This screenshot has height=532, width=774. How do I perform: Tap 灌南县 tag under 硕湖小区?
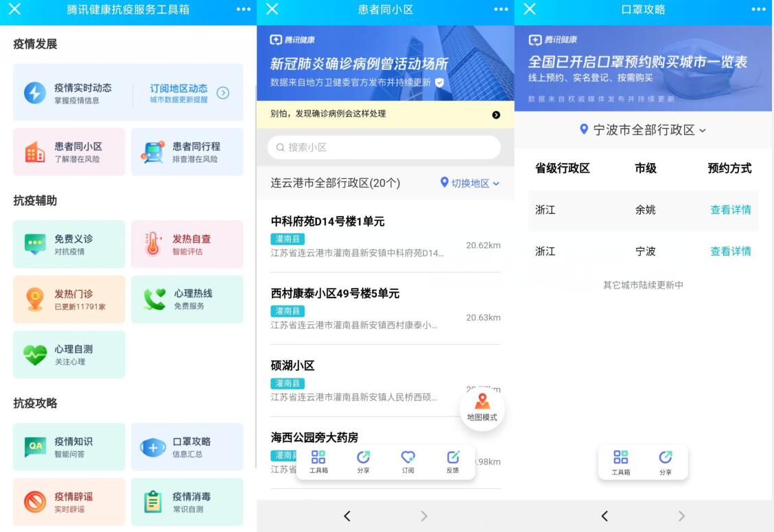coord(288,383)
